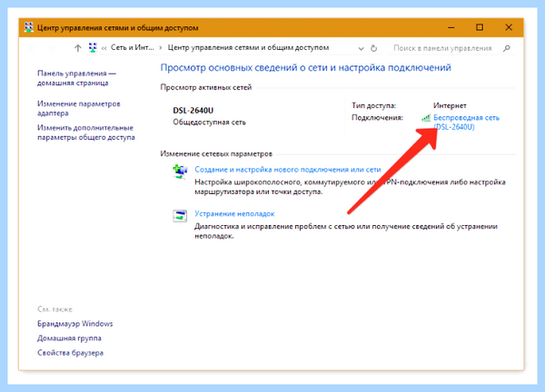545x392 pixels.
Task: Open Изменение параметров адаптера
Action: tap(78, 108)
